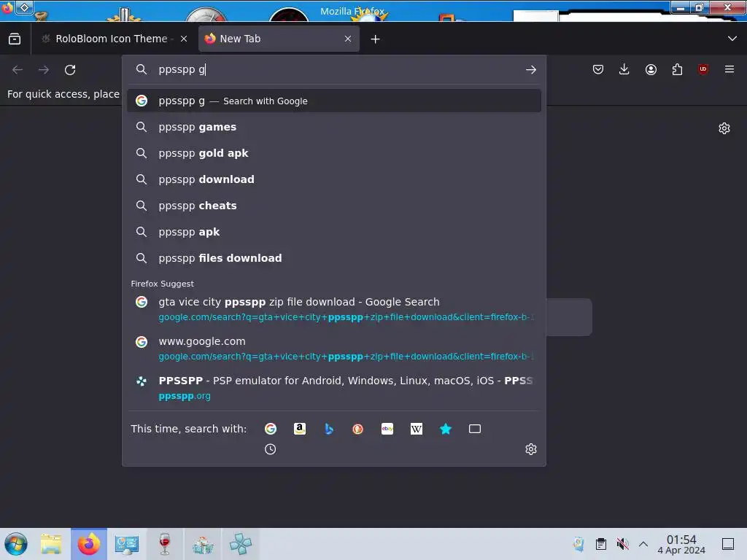Click Firefox icon in taskbar
747x560 pixels.
point(89,544)
